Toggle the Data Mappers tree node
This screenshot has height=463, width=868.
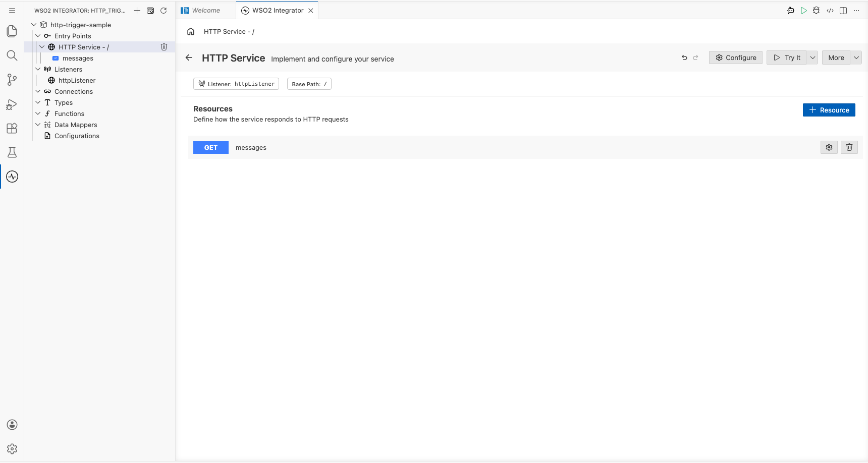point(38,125)
